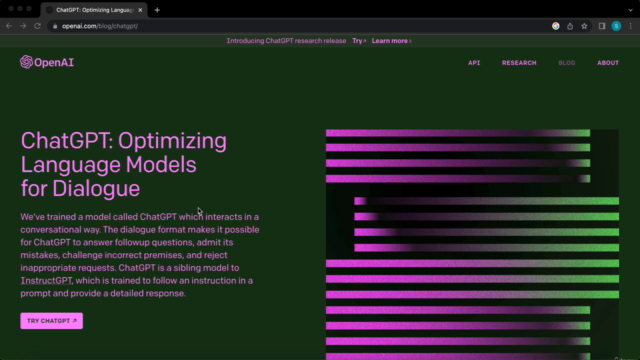Screen dimensions: 640x360
Task: Open the RESEARCH nav menu item
Action: click(x=519, y=63)
